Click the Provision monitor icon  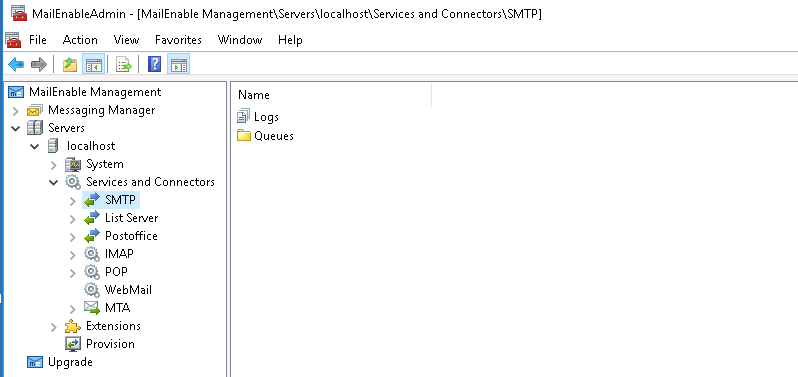[73, 344]
